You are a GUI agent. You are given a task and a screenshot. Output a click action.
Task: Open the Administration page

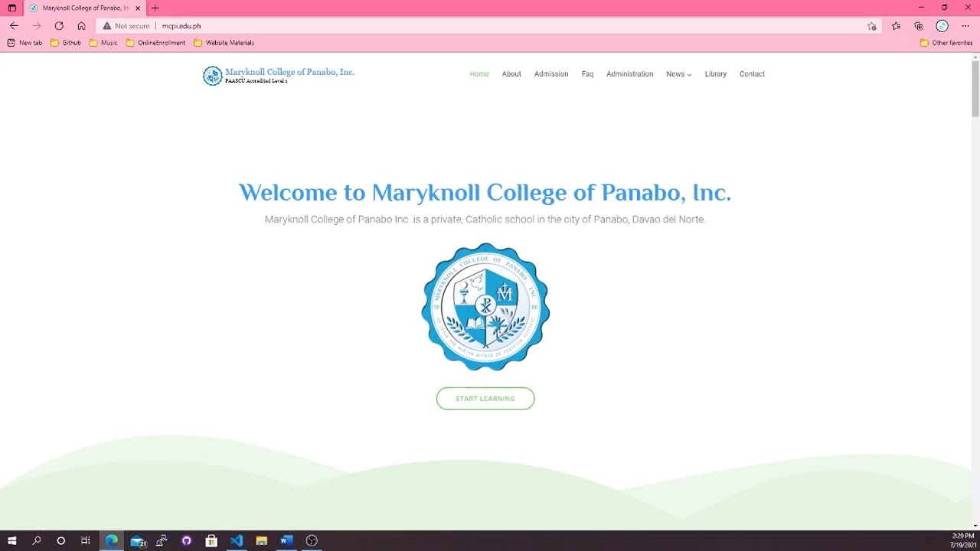(630, 74)
